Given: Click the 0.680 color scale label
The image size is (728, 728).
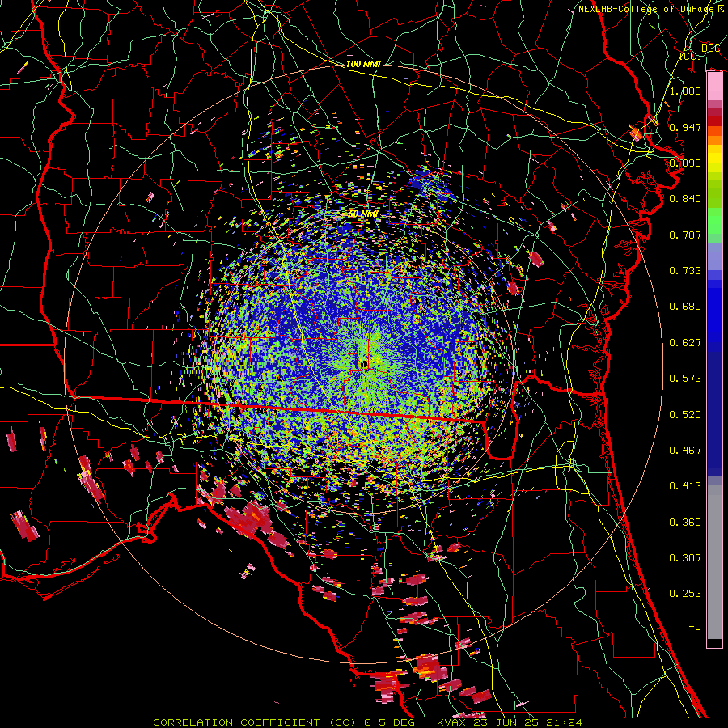Looking at the screenshot, I should click(685, 307).
